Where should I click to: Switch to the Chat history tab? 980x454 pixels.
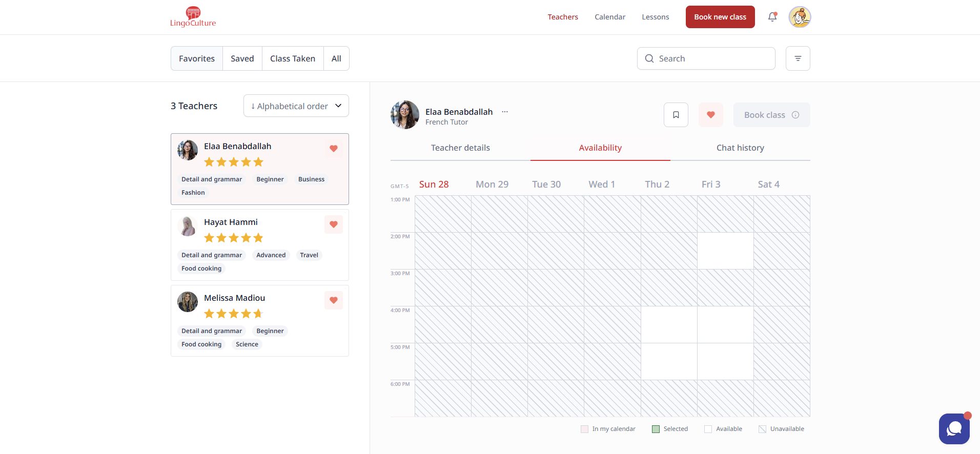coord(740,148)
